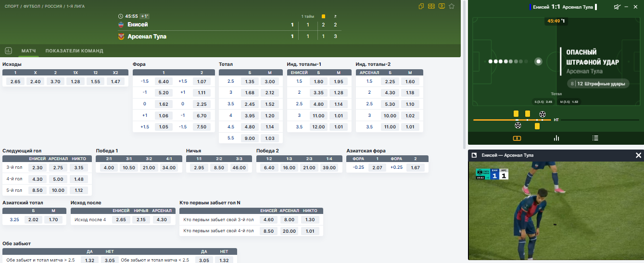The width and height of the screenshot is (644, 263).
Task: Go to СПОРТ breadcrumb
Action: pos(12,6)
